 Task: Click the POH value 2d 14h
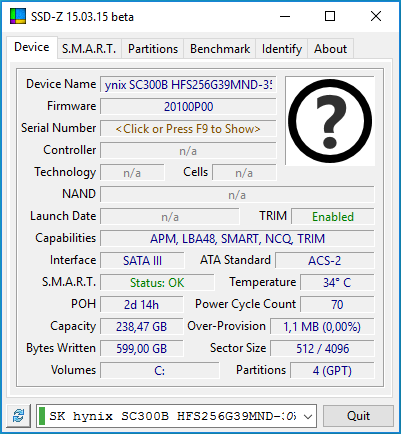point(142,305)
